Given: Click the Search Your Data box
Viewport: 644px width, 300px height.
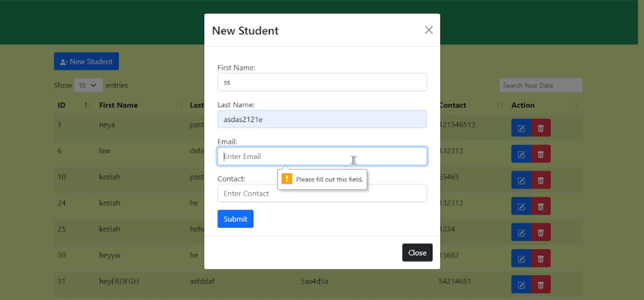Looking at the screenshot, I should coord(540,85).
